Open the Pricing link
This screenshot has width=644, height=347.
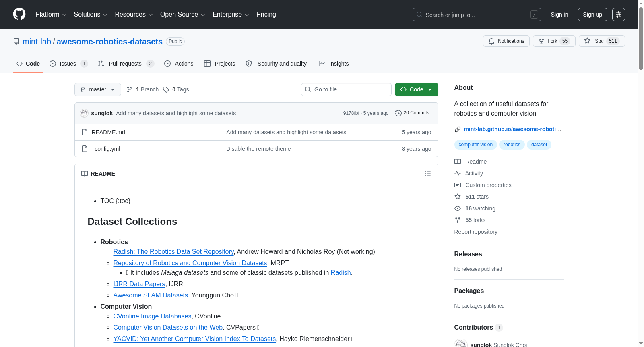point(266,15)
